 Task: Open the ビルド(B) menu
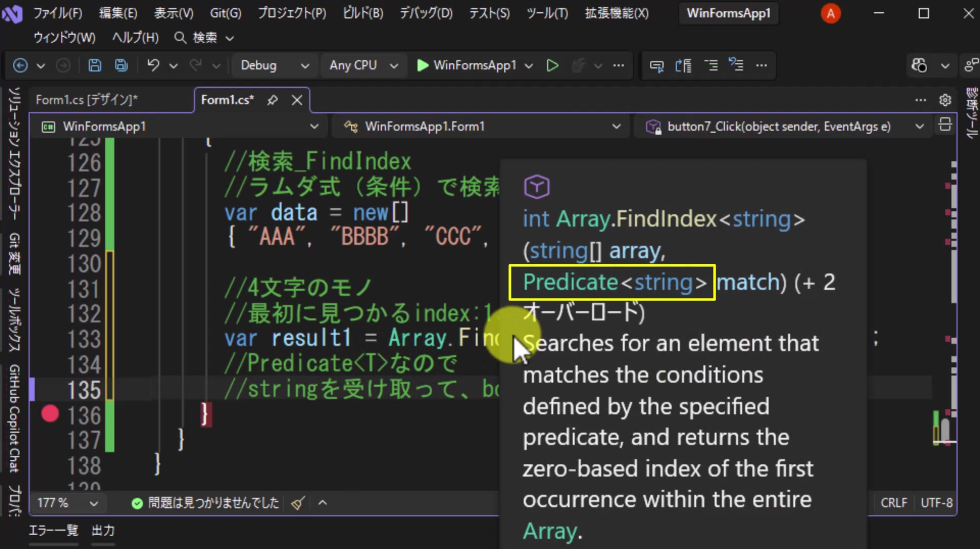[x=363, y=13]
